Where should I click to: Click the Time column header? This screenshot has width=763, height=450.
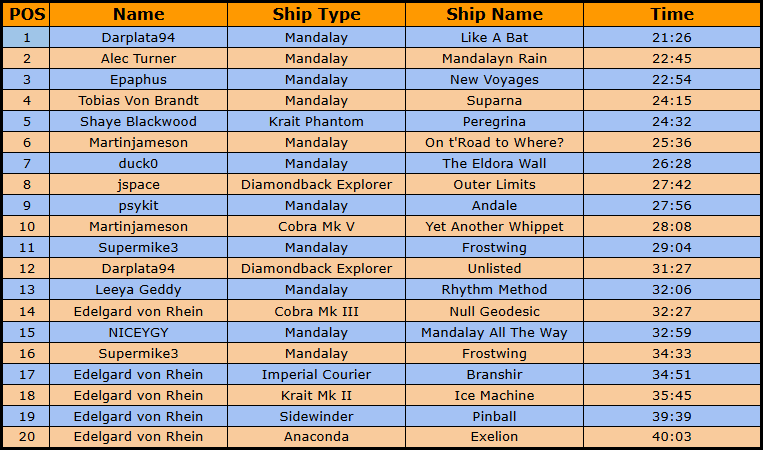(x=671, y=14)
